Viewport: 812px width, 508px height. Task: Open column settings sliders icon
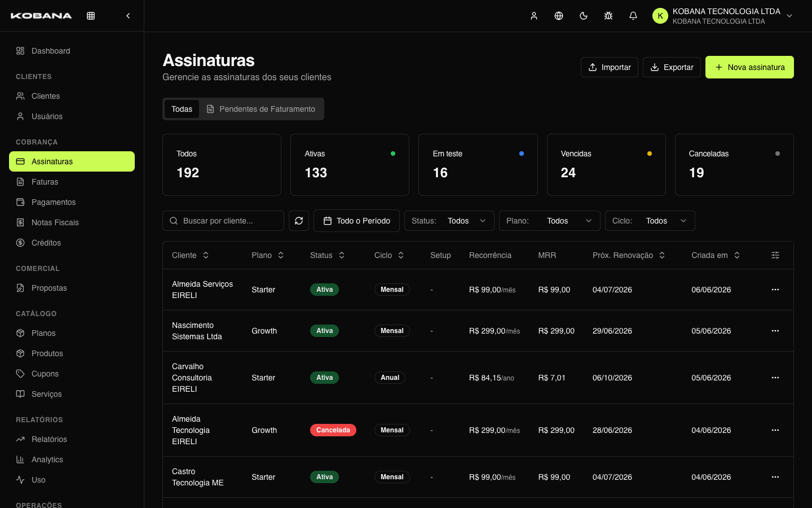coord(775,255)
